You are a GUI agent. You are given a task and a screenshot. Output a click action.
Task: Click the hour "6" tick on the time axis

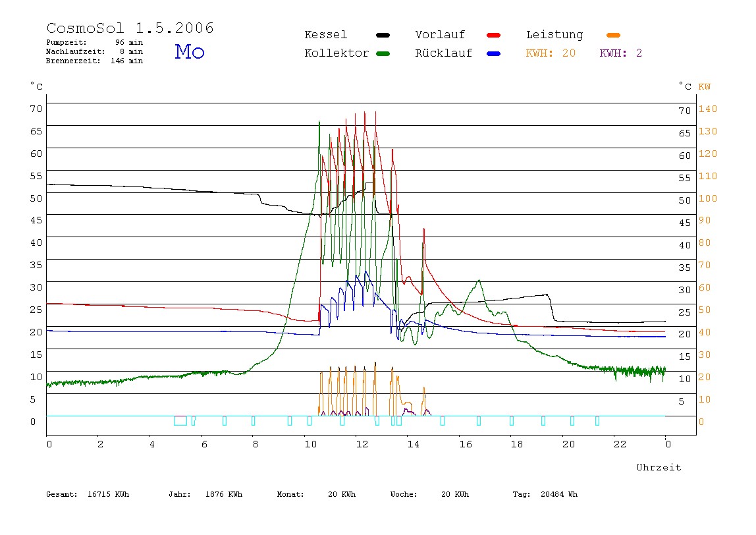204,444
